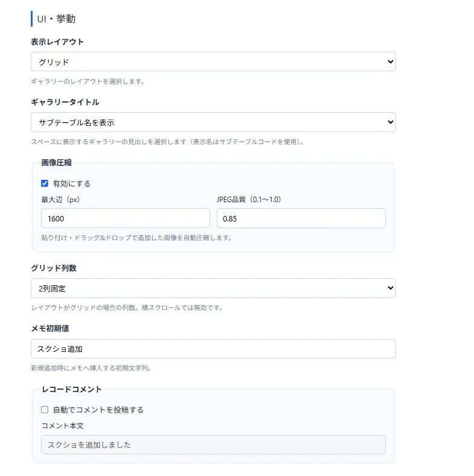Click the JPEG品質 (0.1〜1.0) label
The width and height of the screenshot is (474, 476).
pos(249,200)
